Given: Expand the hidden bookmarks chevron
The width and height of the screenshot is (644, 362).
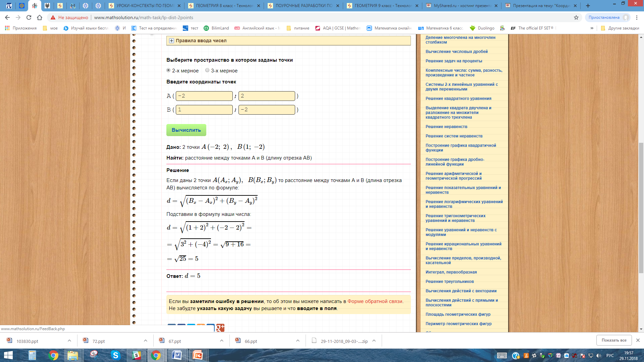Looking at the screenshot, I should click(x=592, y=28).
